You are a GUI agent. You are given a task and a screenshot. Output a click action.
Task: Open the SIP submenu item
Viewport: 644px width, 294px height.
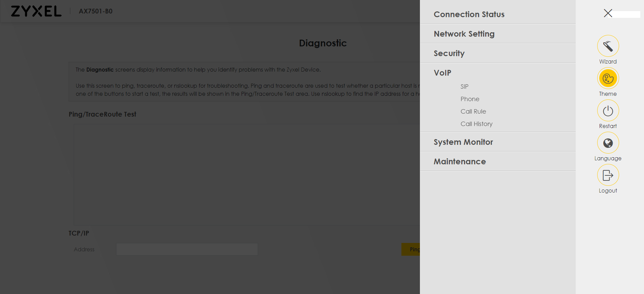[464, 87]
